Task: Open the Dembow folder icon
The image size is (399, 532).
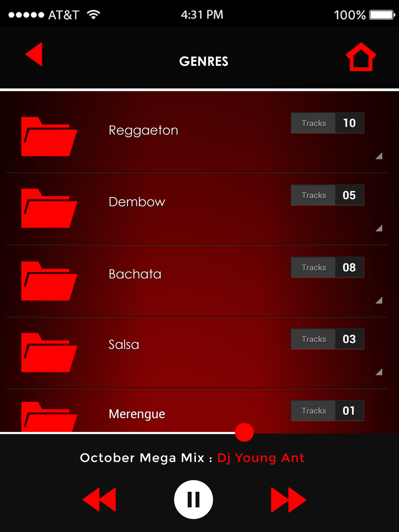Action: [49, 208]
